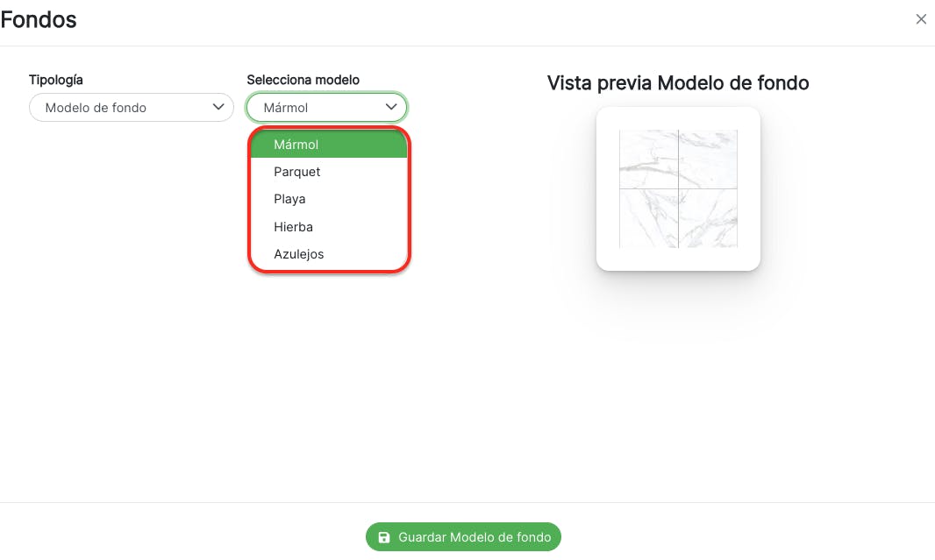Click the top-right marble tile in preview
935x560 pixels.
click(708, 159)
